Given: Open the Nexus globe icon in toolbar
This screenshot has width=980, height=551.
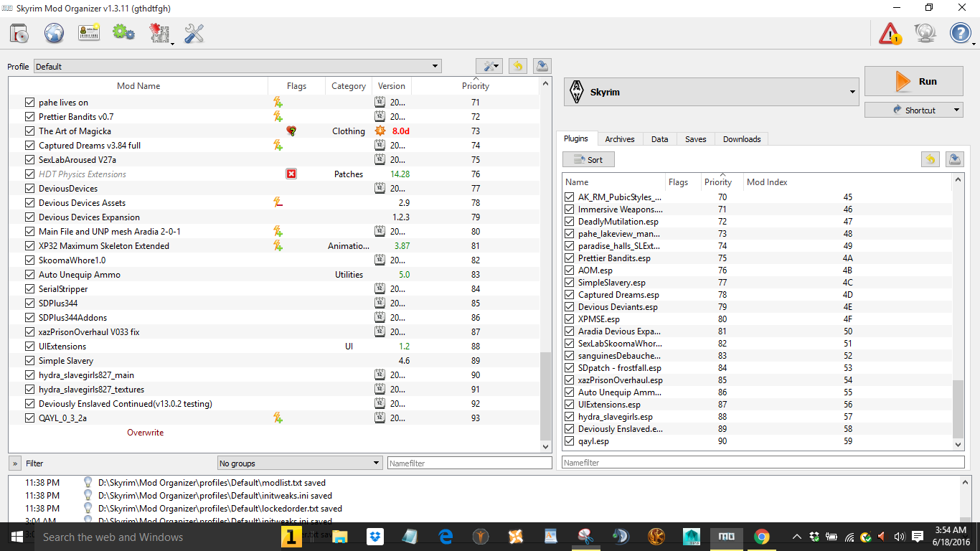Looking at the screenshot, I should [55, 33].
